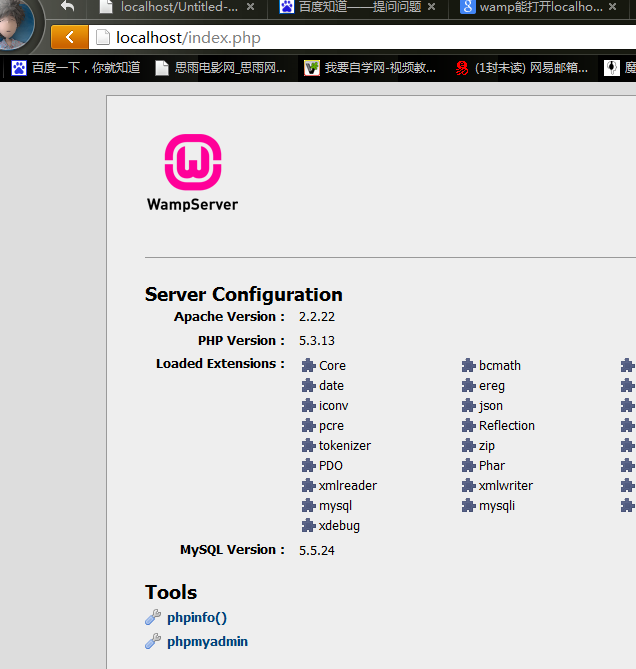
Task: Click the xmlwriter extension name
Action: [x=506, y=486]
